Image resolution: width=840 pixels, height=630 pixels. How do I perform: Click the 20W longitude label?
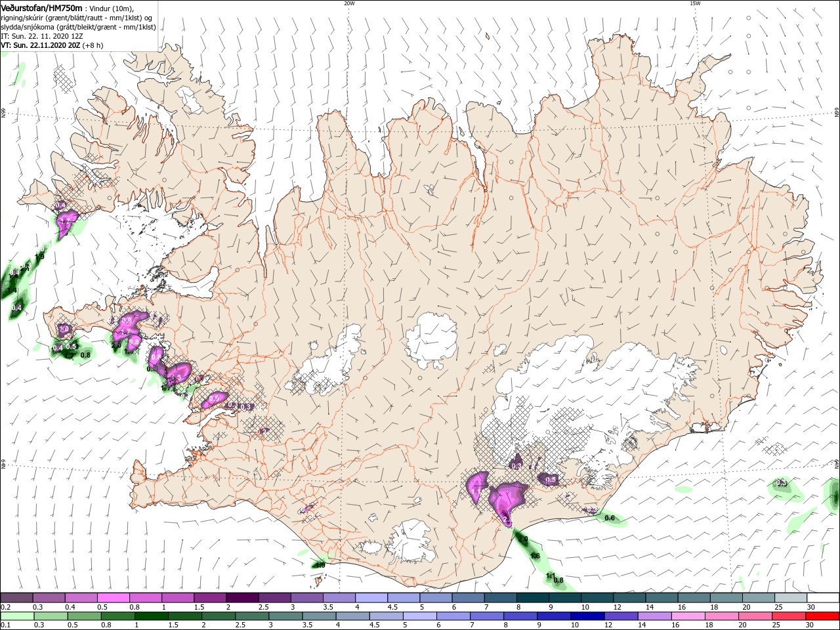click(349, 3)
